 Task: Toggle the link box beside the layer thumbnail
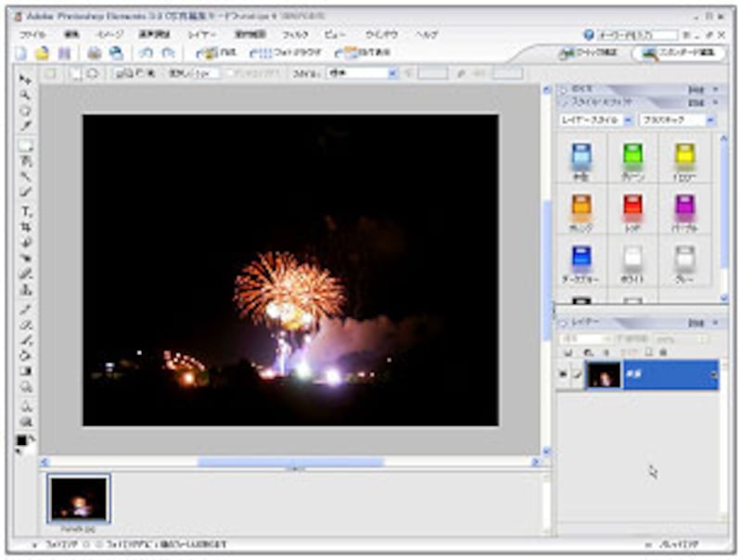[576, 375]
